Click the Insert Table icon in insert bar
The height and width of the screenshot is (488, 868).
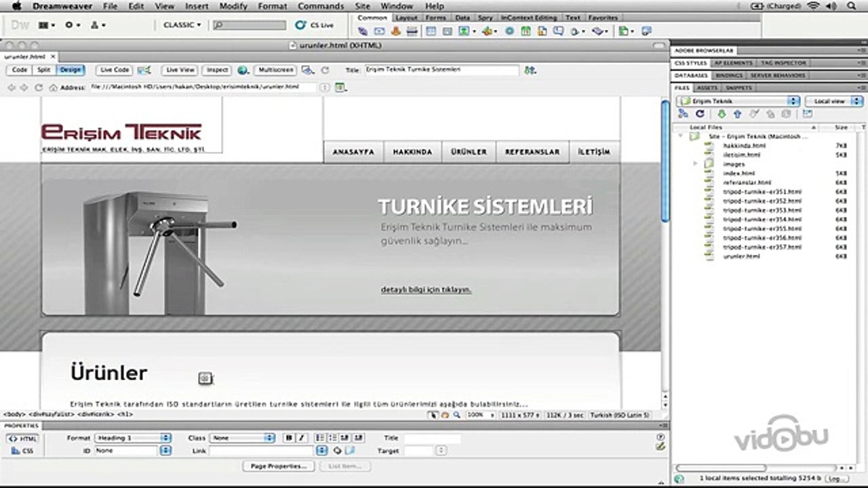[x=431, y=31]
